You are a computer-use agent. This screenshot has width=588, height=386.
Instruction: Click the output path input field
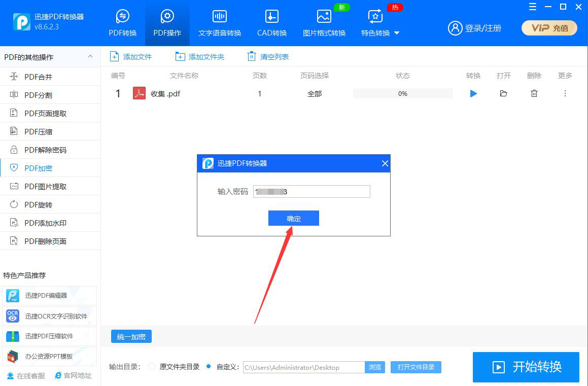point(304,367)
